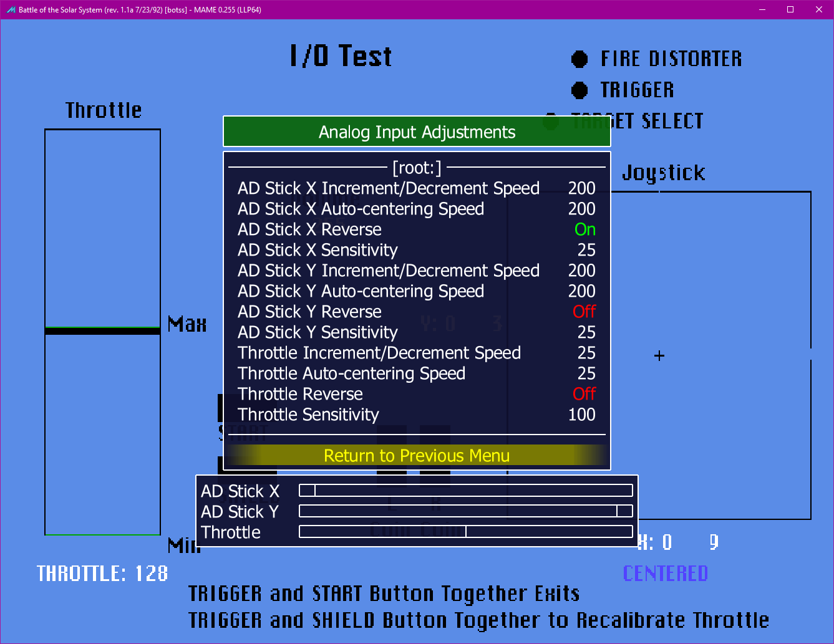Toggle AD Stick Y Reverse Off setting
Screen dimensions: 834x644
point(584,312)
